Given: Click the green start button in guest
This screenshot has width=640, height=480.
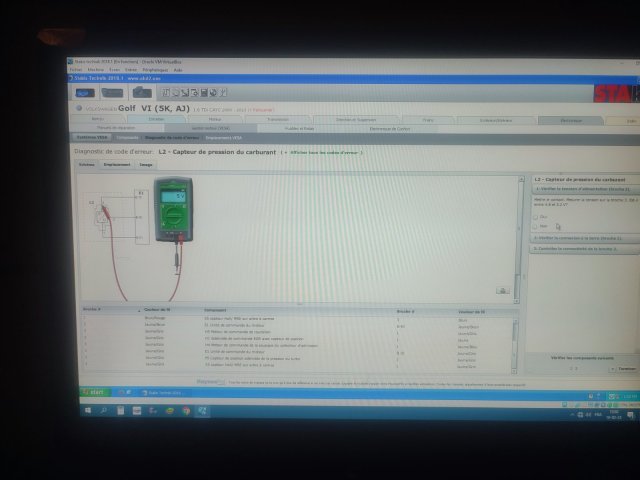Looking at the screenshot, I should pyautogui.click(x=95, y=392).
